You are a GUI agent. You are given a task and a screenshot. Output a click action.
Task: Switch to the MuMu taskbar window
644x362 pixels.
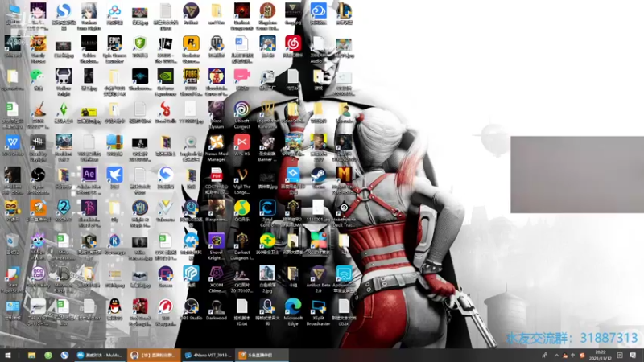(x=99, y=355)
